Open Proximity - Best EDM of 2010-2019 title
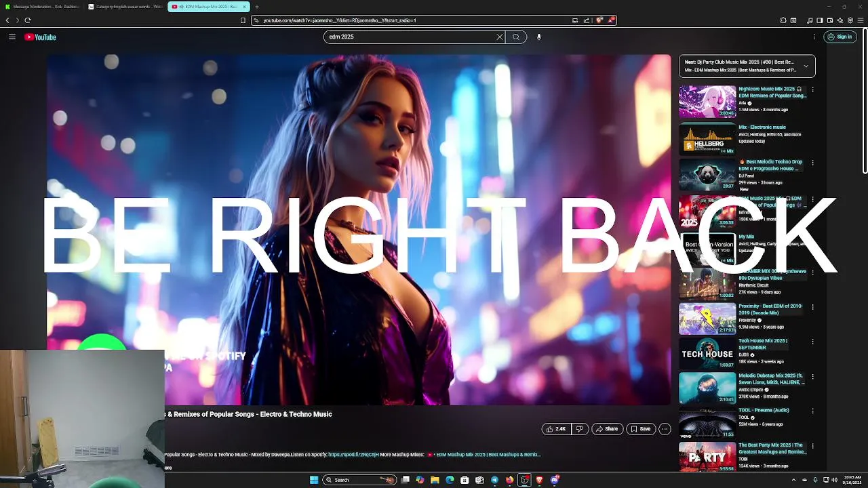Viewport: 868px width, 488px height. pyautogui.click(x=770, y=310)
